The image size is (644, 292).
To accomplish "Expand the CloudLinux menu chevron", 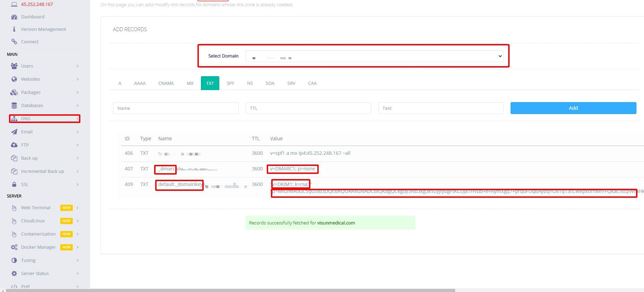I will (78, 221).
